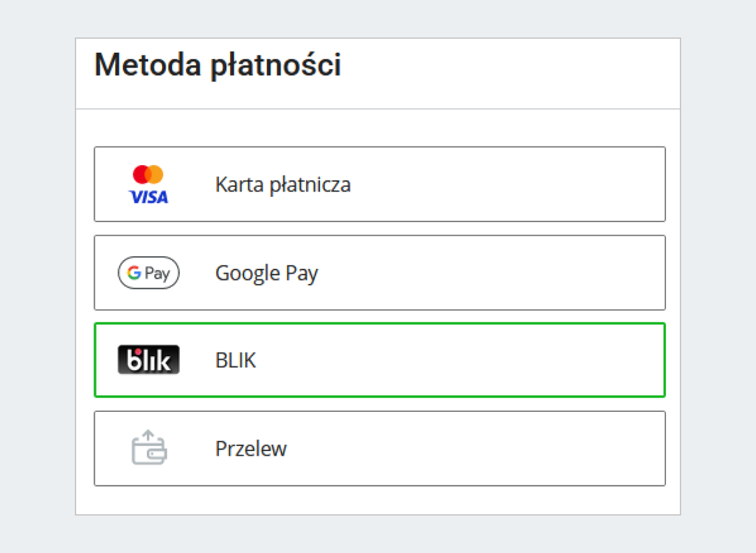Image resolution: width=756 pixels, height=553 pixels.
Task: Click the colorful G in the Google Pay badge
Action: tap(135, 272)
